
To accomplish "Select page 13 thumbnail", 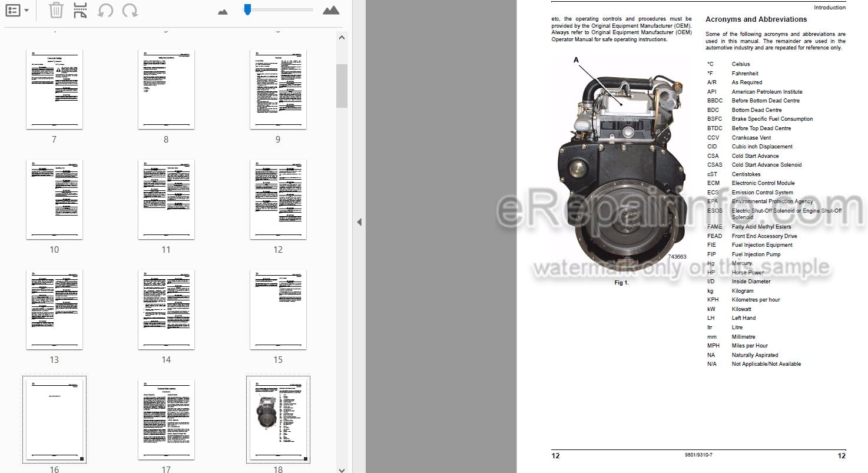I will tap(54, 310).
